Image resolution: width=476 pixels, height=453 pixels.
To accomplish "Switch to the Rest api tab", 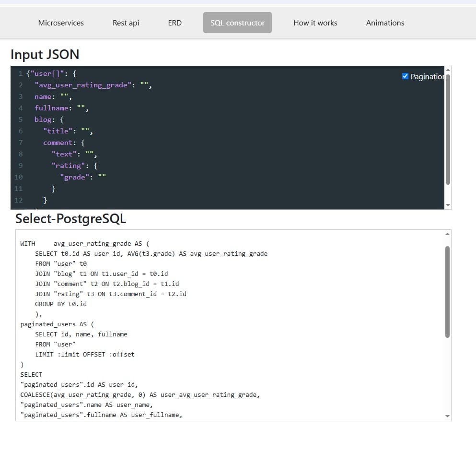I will (126, 23).
